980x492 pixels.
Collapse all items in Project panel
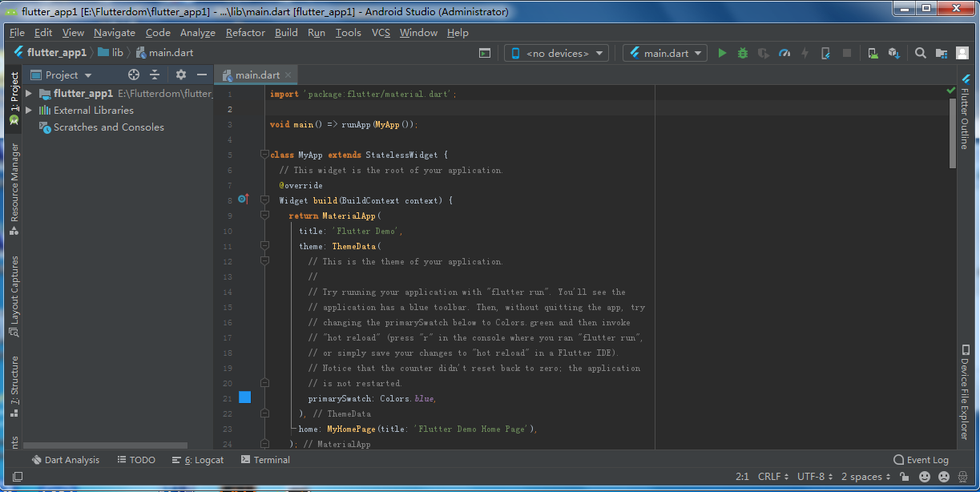click(x=155, y=75)
